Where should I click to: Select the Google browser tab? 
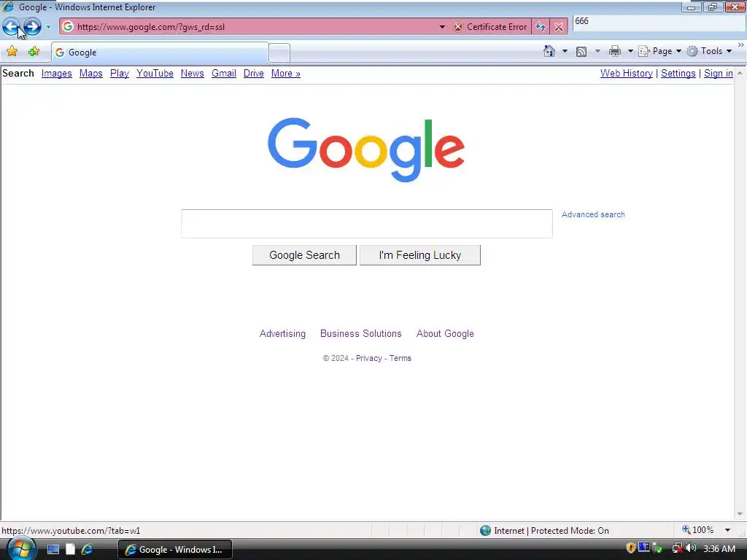pyautogui.click(x=160, y=52)
